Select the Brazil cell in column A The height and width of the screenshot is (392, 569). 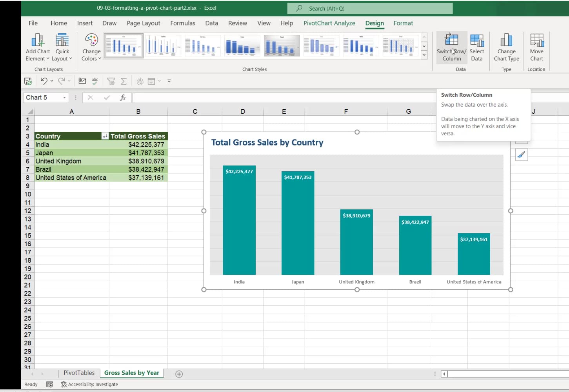click(72, 169)
